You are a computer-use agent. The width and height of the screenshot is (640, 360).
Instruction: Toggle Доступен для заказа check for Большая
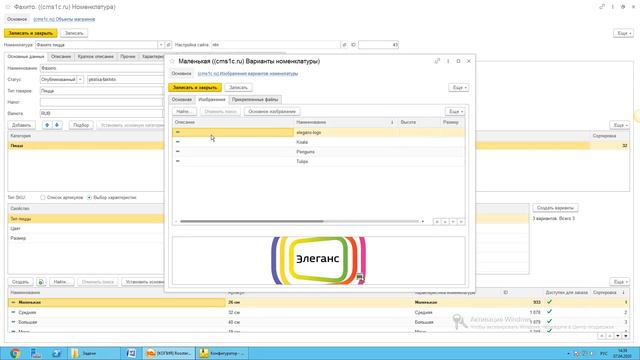(x=549, y=322)
